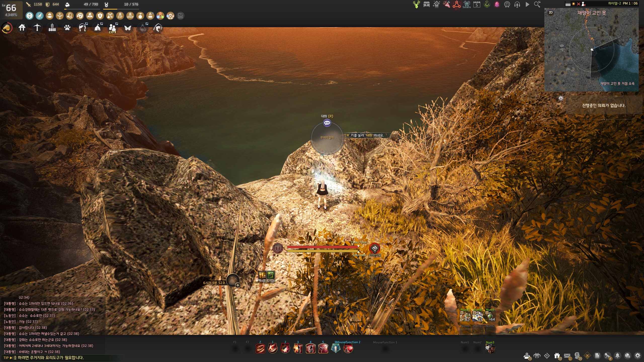Click the 44분 food buff icon

click(x=262, y=275)
